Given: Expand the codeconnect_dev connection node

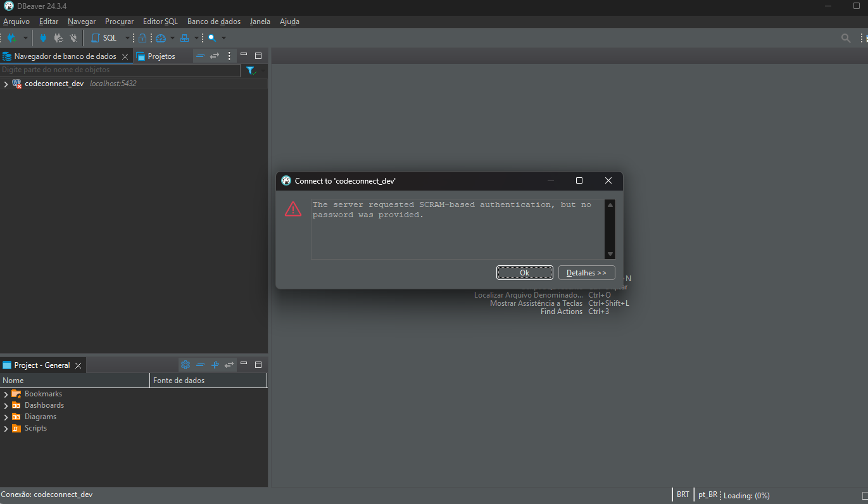Looking at the screenshot, I should coord(6,84).
